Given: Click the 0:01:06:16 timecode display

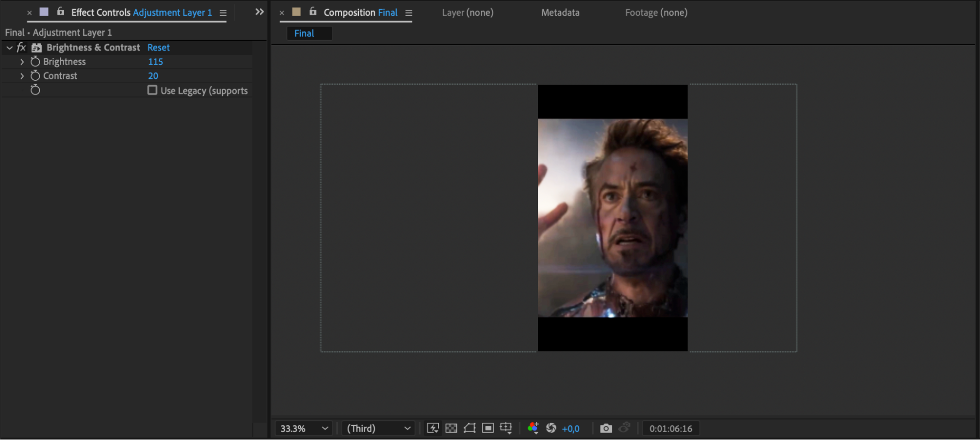Looking at the screenshot, I should [x=671, y=428].
